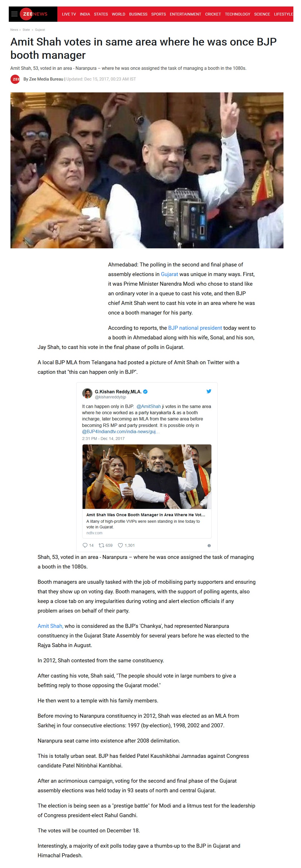Open the ENTERTAINMENT section

coord(185,14)
